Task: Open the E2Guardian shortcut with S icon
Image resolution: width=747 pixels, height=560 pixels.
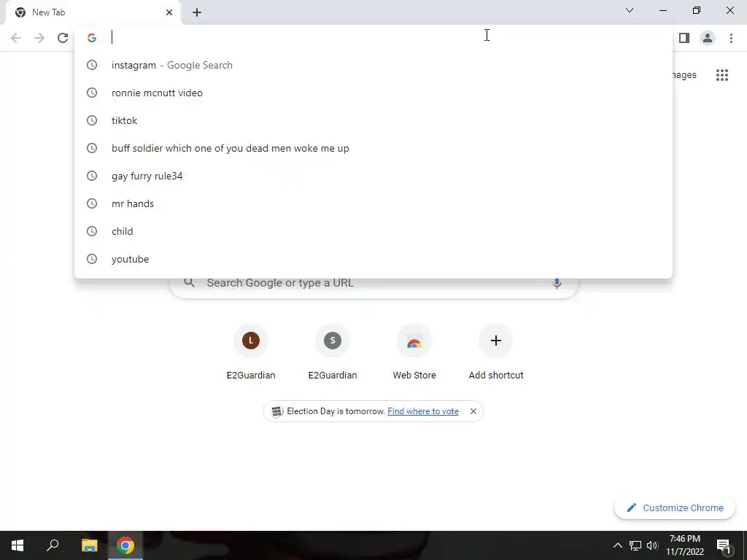Action: [333, 351]
